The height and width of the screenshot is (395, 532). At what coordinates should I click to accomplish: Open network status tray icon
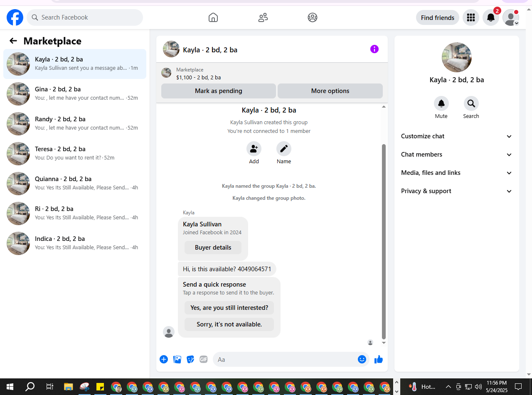pos(468,387)
